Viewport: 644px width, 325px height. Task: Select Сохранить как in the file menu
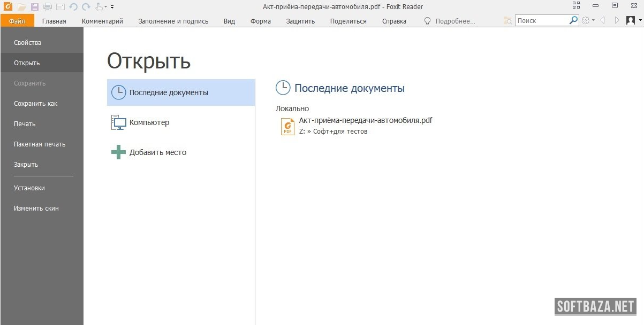click(x=35, y=104)
